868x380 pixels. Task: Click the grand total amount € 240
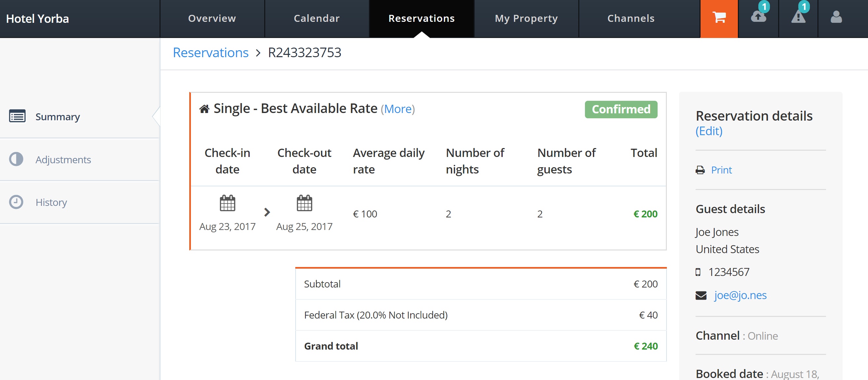pyautogui.click(x=646, y=346)
